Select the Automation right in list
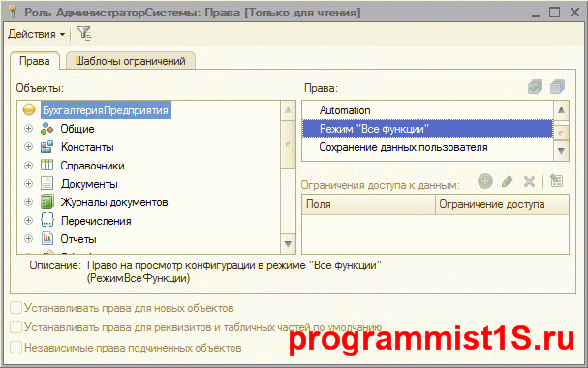 [x=427, y=110]
